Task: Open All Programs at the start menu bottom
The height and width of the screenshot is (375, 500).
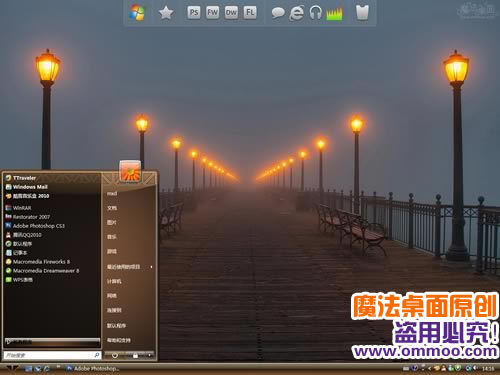Action: [x=52, y=342]
